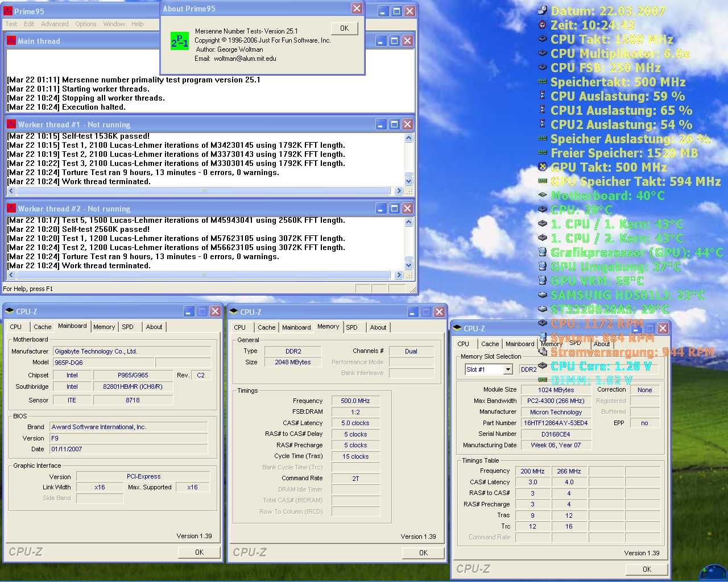Image resolution: width=728 pixels, height=582 pixels.
Task: Switch to Mainboard tab in SPD CPU-Z window
Action: click(x=520, y=344)
